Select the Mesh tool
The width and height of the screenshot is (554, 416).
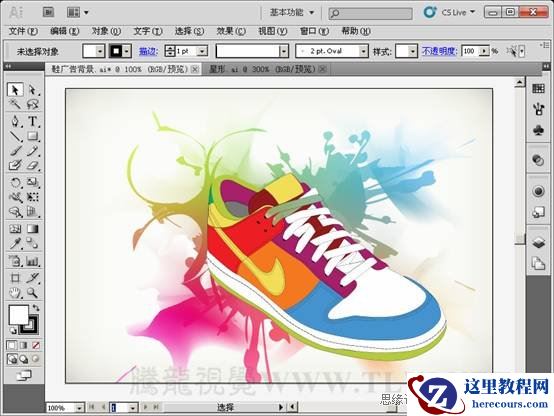click(15, 229)
